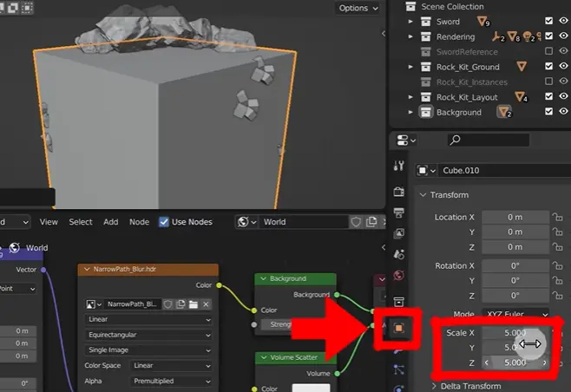Toggle fake user shield for World datablock

[356, 222]
